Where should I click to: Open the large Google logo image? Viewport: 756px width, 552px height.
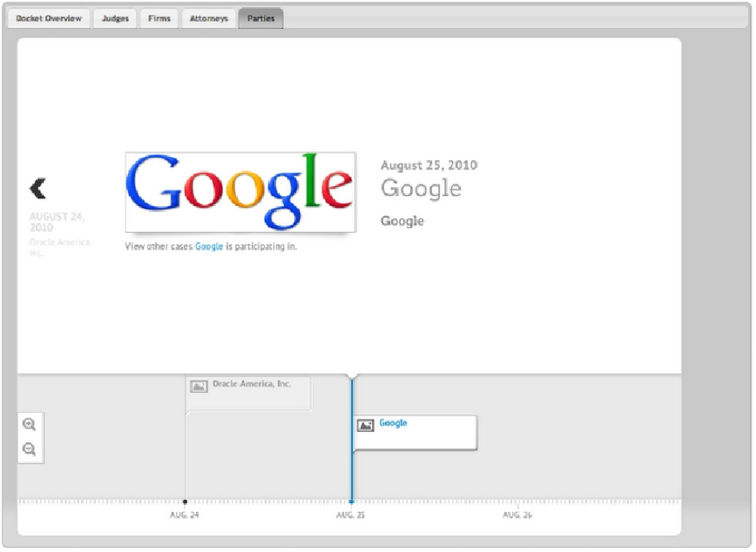pos(240,192)
